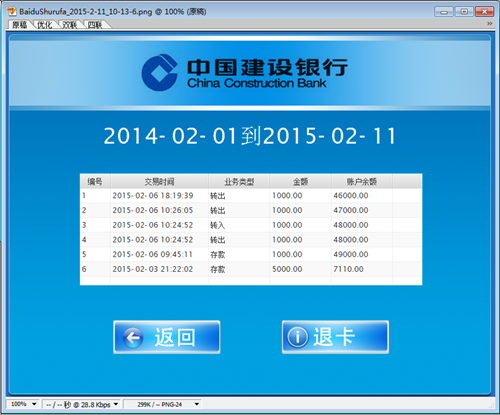This screenshot has width=500, height=415.
Task: Switch to the 优化 tab
Action: coord(45,25)
